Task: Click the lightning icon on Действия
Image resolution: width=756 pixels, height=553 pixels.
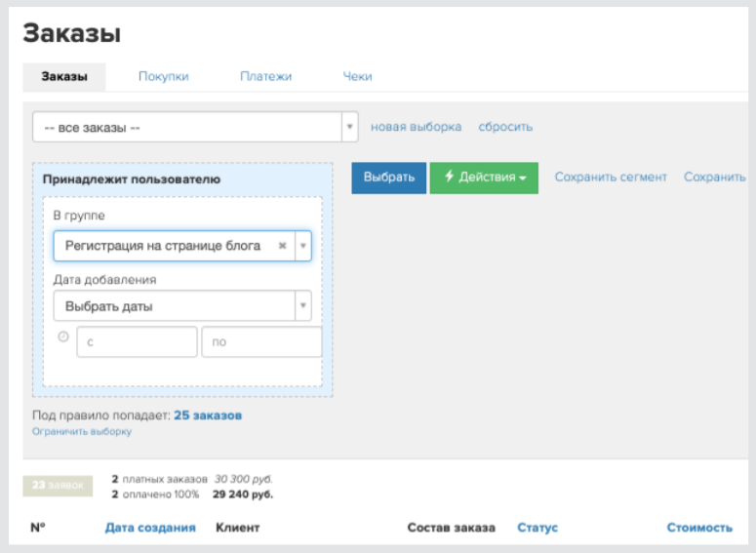Action: 449,176
